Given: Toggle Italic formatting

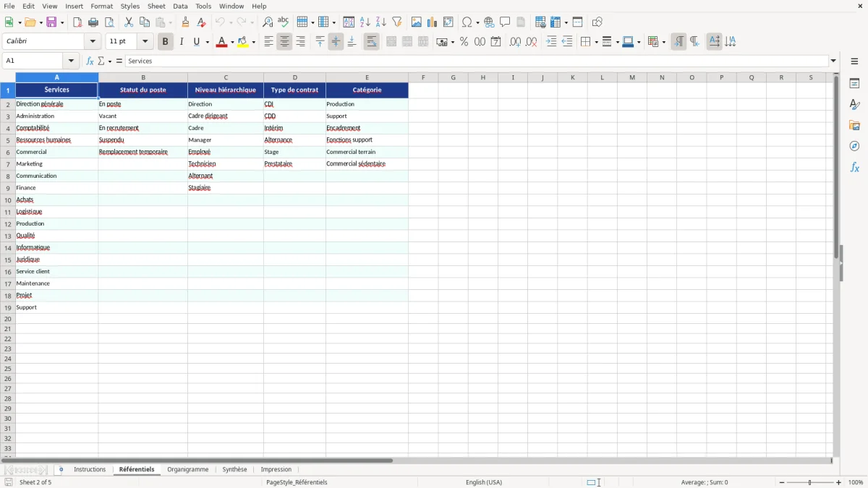Looking at the screenshot, I should tap(182, 42).
